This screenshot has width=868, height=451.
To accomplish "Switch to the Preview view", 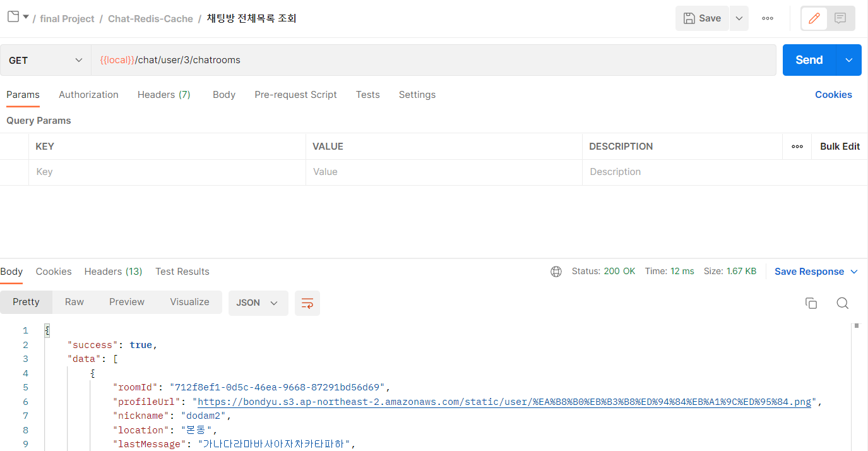I will [127, 302].
